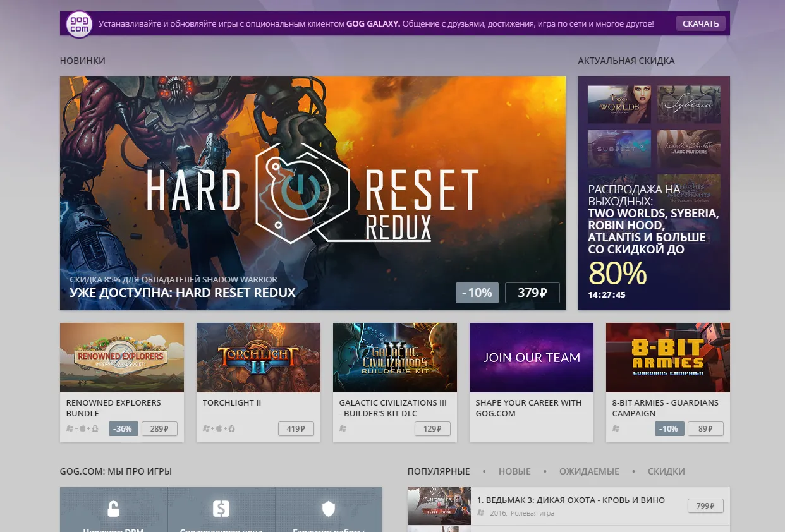
Task: Click the GOG.com logo in the banner
Action: (x=80, y=24)
